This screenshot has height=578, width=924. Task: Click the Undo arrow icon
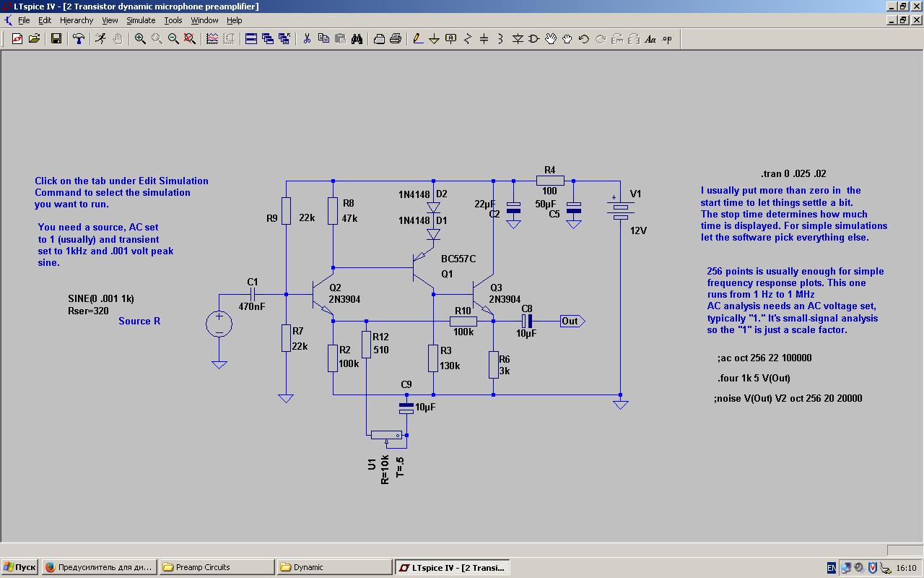584,39
